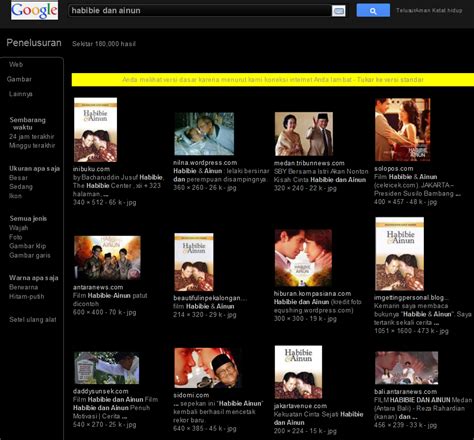Open the inibuku.com book cover thumbnail

point(95,130)
